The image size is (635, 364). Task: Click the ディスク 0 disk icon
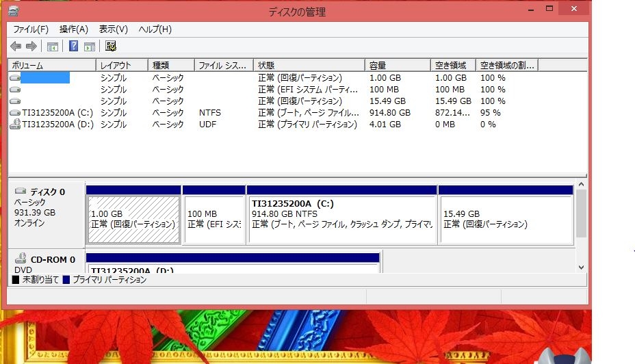21,191
